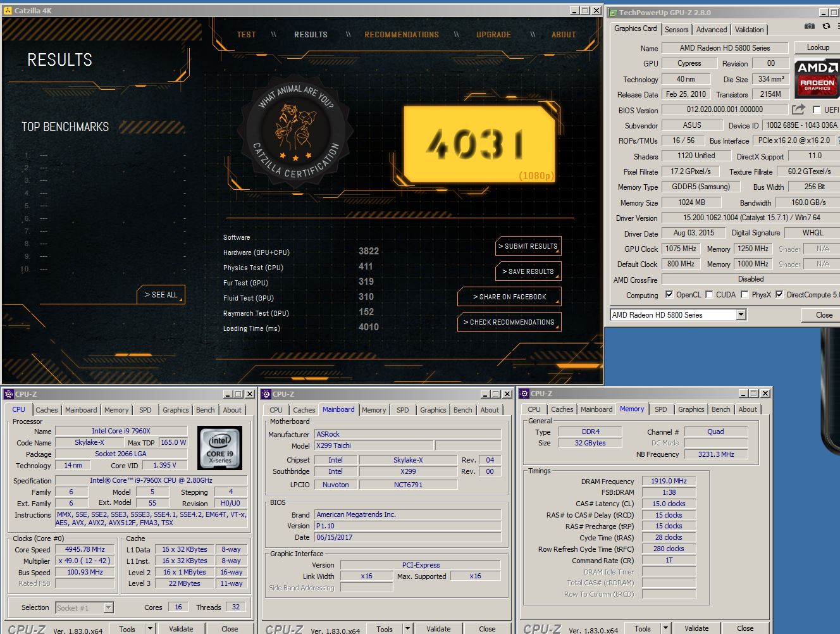Screen dimensions: 840x634
Task: Click Validate in the Memory CPU-Z window
Action: click(x=696, y=628)
